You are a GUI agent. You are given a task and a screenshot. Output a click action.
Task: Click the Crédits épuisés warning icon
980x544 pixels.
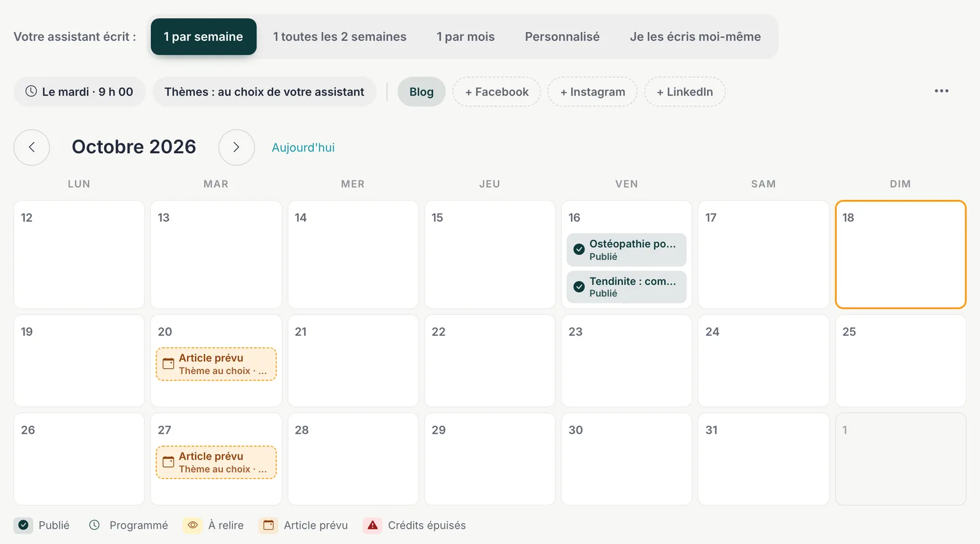point(372,525)
